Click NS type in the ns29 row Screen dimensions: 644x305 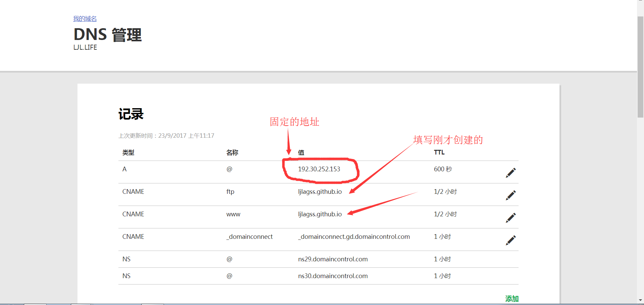(x=126, y=259)
